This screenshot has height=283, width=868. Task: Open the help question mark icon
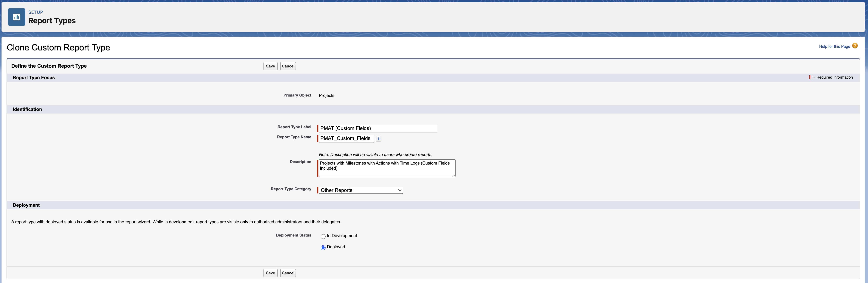[x=855, y=46]
